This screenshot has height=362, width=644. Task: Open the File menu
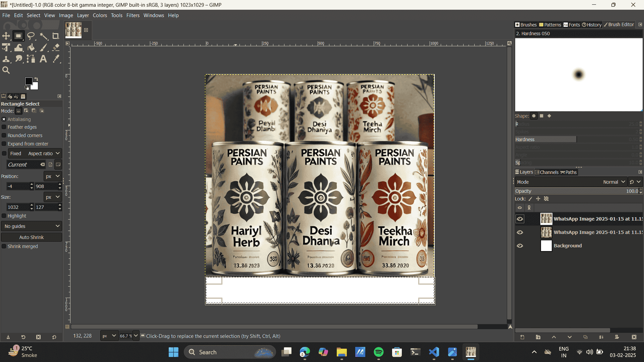tap(6, 15)
